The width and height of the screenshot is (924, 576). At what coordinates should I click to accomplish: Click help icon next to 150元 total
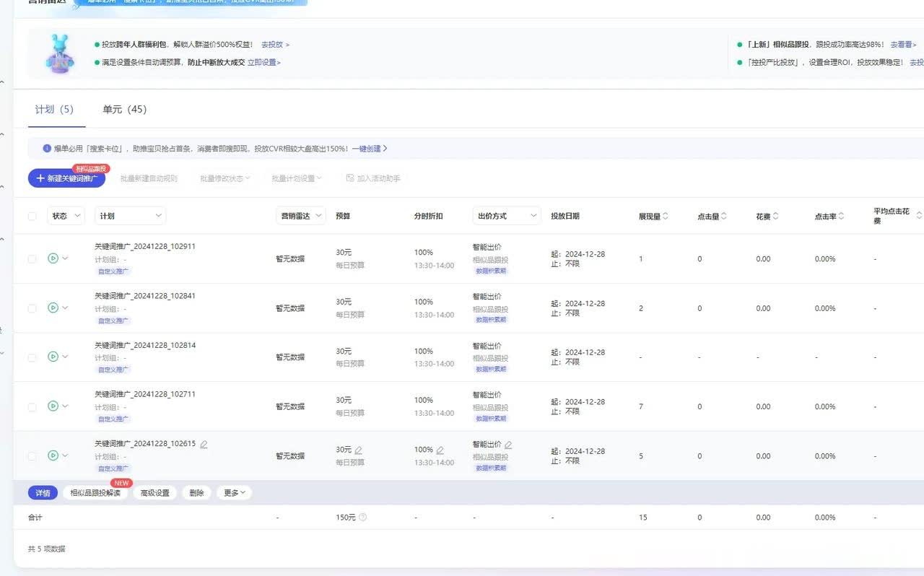coord(362,517)
